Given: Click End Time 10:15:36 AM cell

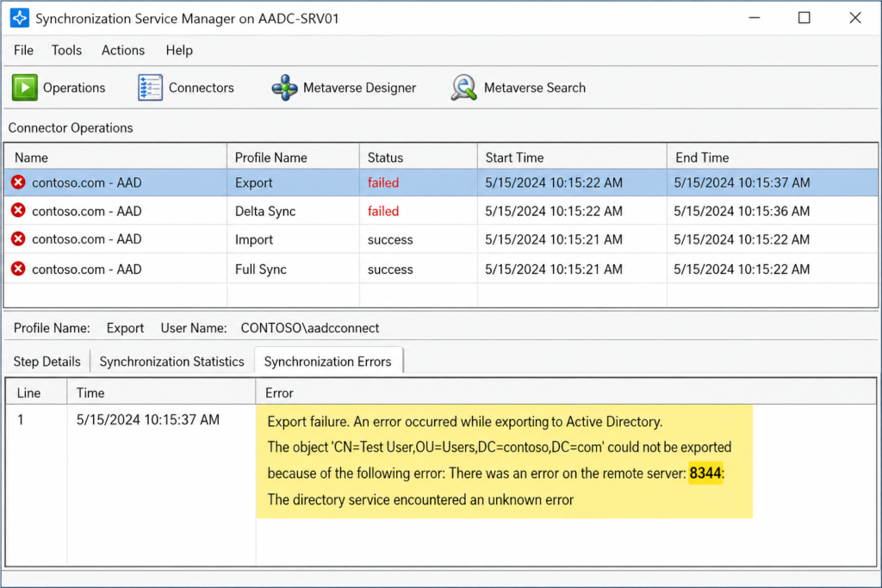Looking at the screenshot, I should point(742,212).
